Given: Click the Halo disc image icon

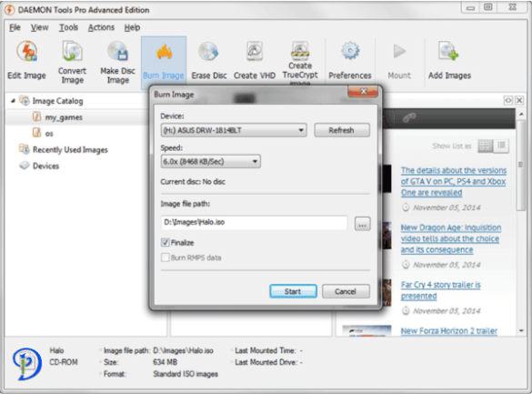Looking at the screenshot, I should coord(27,363).
